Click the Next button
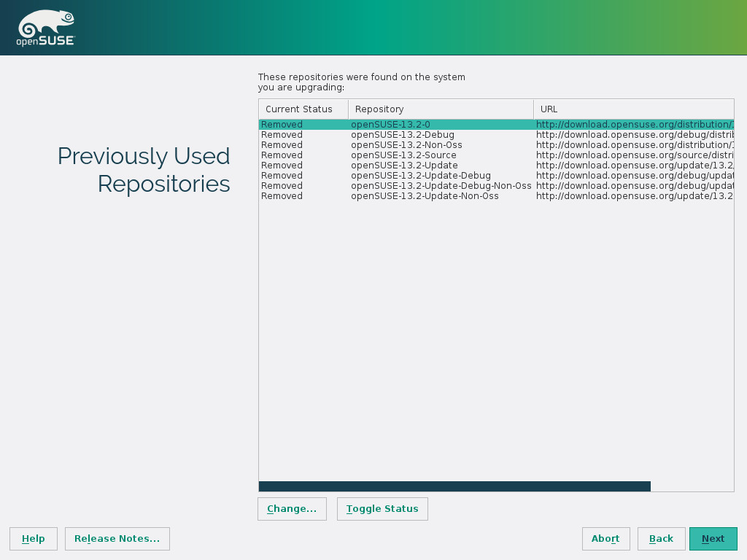Image resolution: width=747 pixels, height=560 pixels. coord(713,539)
